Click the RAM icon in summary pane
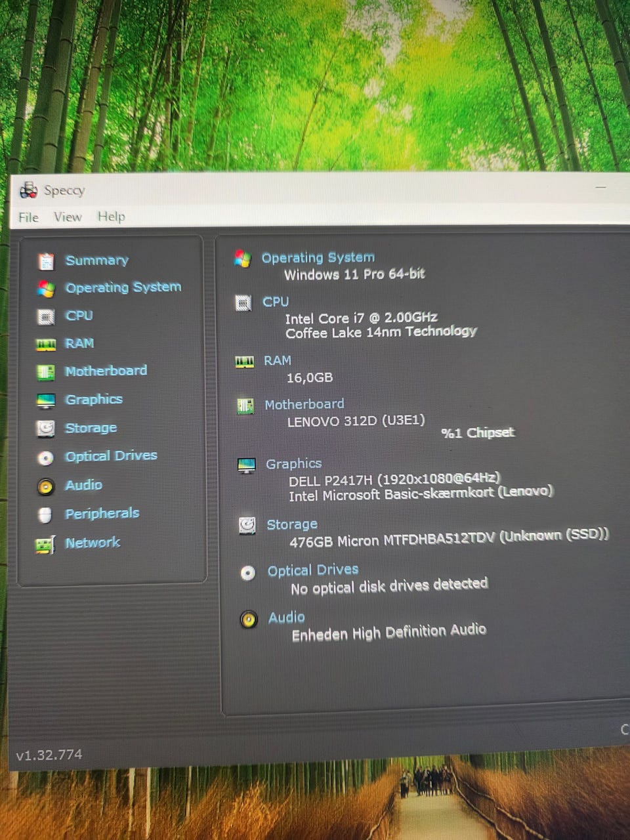 244,362
